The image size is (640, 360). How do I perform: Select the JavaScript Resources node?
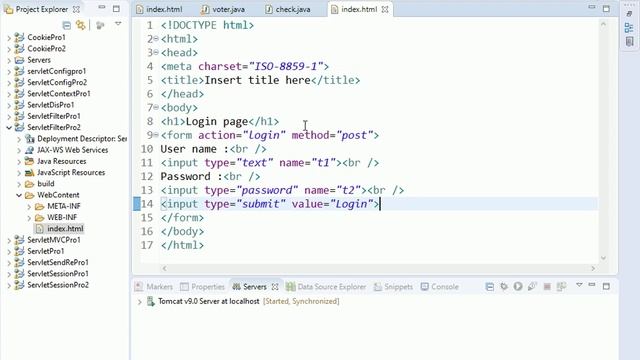(x=71, y=172)
